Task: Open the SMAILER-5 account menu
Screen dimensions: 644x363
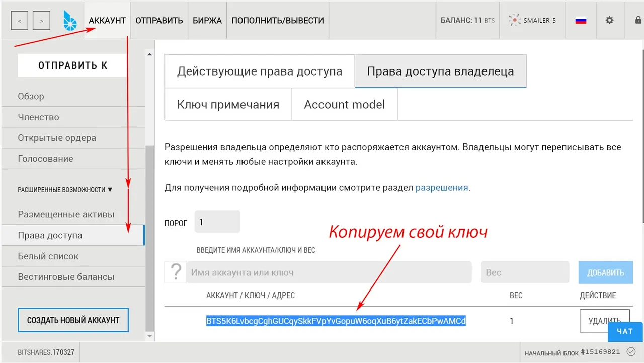Action: [532, 21]
